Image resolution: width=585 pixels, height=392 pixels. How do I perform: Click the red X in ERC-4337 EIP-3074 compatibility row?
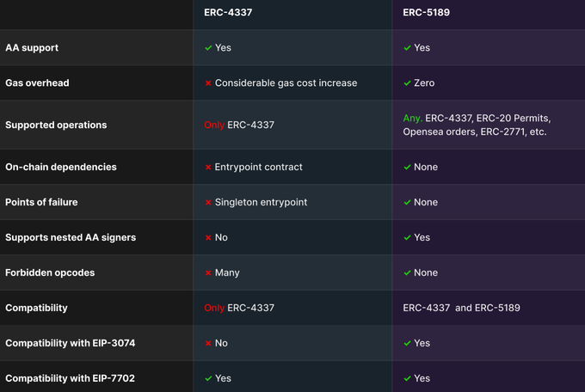point(208,344)
